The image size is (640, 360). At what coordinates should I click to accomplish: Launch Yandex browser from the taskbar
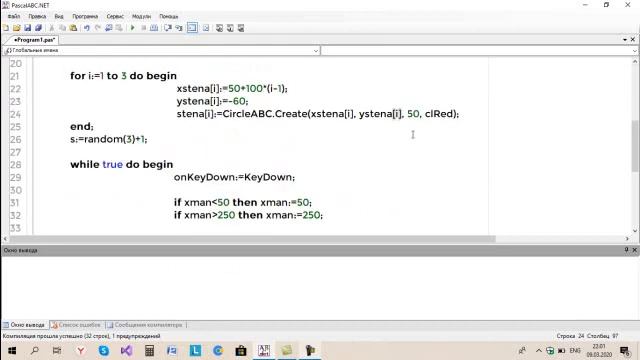click(x=81, y=351)
